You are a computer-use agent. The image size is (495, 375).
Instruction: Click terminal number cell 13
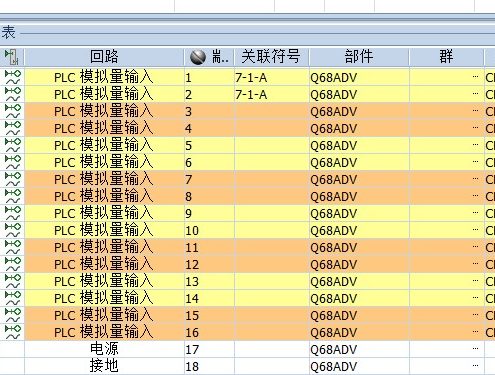pos(209,281)
